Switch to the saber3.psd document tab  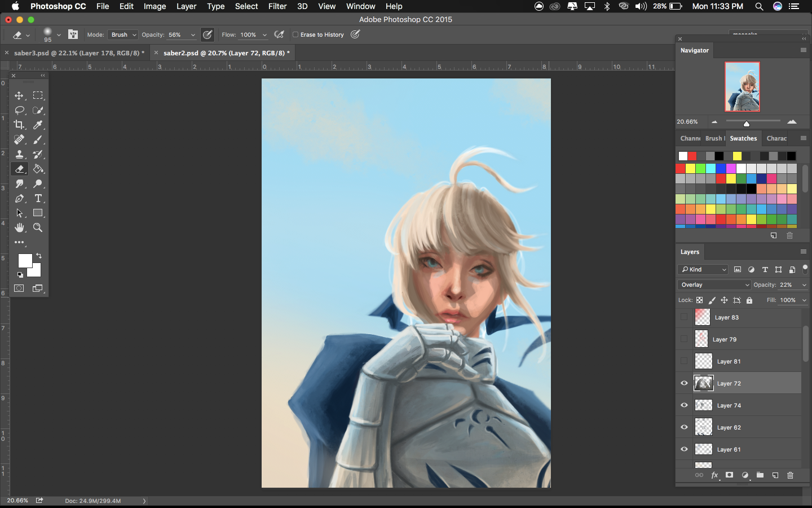[x=79, y=53]
